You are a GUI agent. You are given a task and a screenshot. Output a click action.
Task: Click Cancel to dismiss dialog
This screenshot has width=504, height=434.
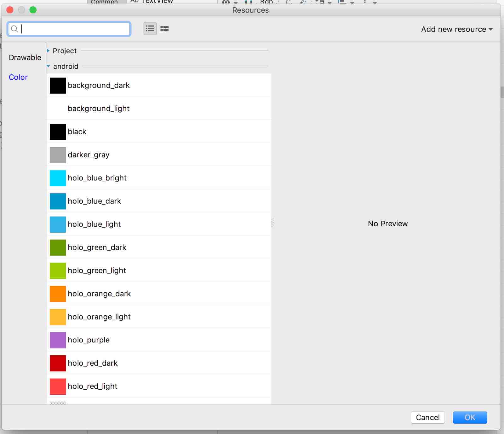click(427, 417)
